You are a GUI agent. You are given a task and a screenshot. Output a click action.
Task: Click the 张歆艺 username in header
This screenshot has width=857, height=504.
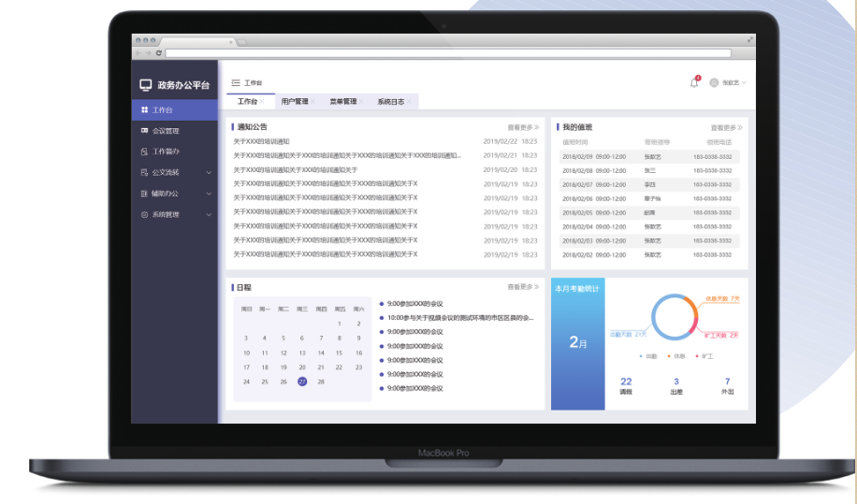click(x=730, y=83)
